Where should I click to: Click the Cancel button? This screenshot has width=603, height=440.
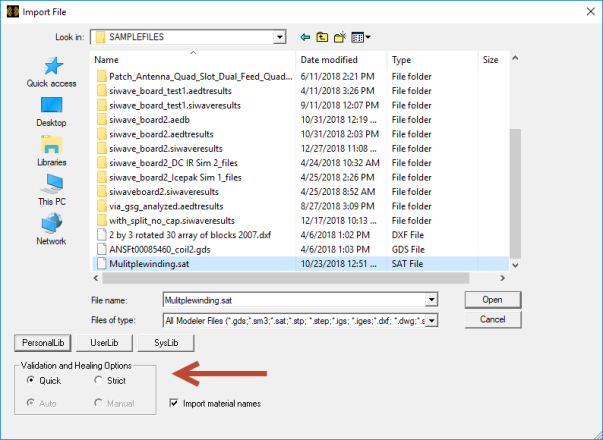point(493,320)
